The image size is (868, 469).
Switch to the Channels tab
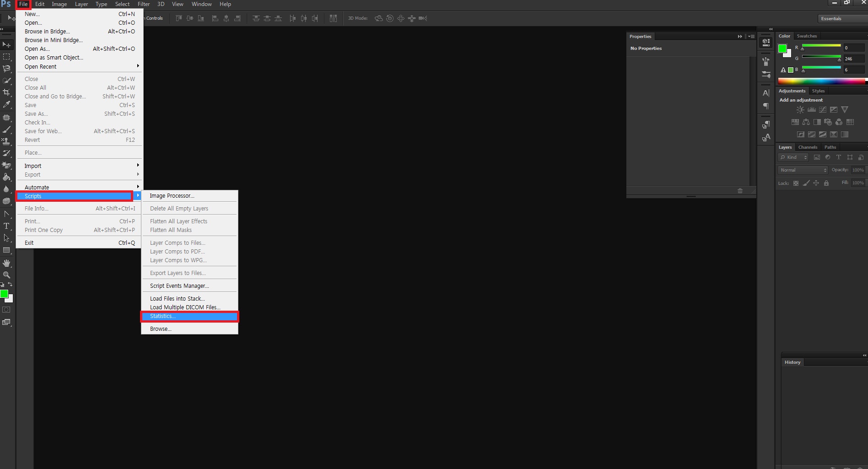coord(808,147)
